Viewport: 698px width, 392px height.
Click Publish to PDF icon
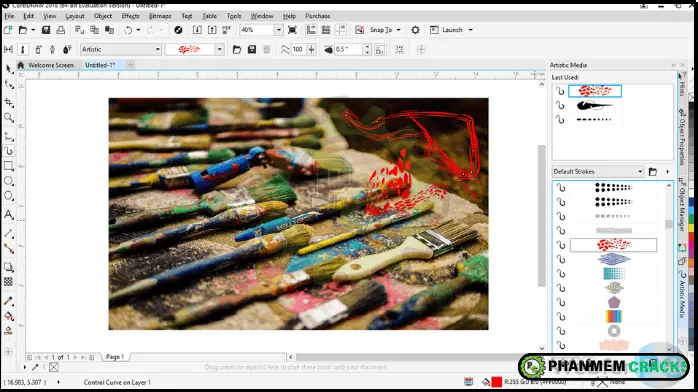point(227,30)
